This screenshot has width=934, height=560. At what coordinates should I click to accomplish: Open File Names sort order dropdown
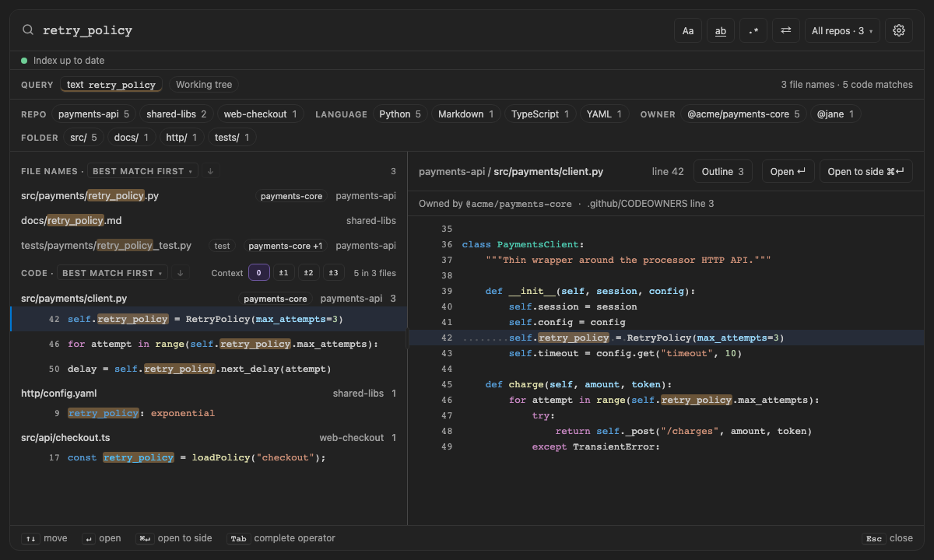(142, 171)
